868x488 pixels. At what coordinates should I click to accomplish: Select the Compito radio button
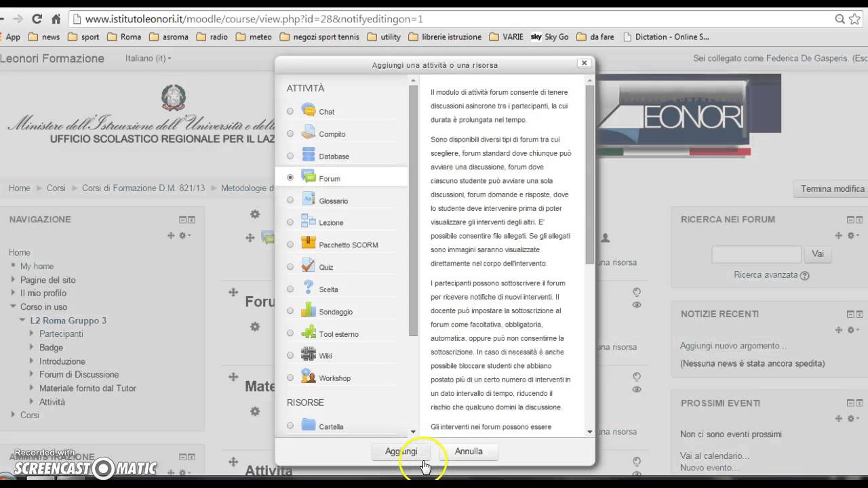click(290, 134)
